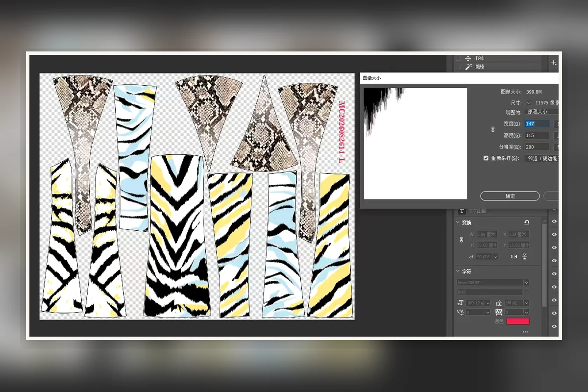Toggle the W/H link icon in 变换 section
Screen dimensions: 588x392
pos(461,240)
